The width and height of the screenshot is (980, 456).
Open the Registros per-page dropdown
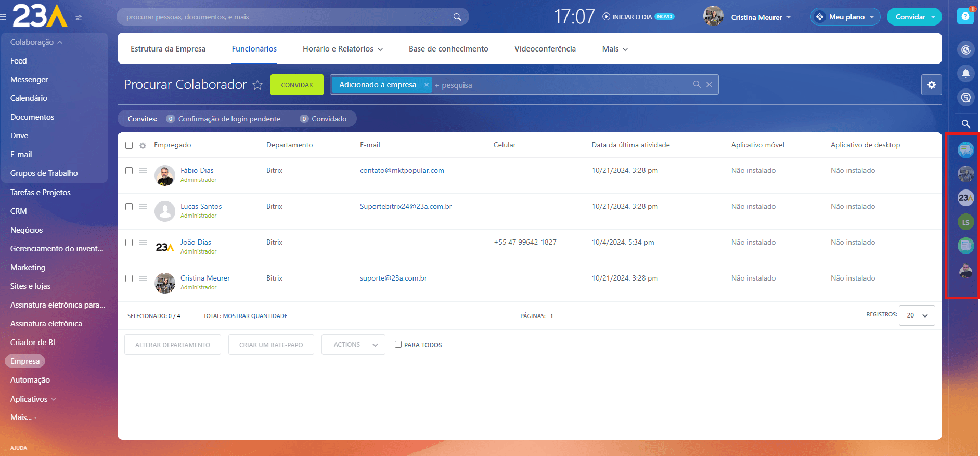tap(917, 315)
